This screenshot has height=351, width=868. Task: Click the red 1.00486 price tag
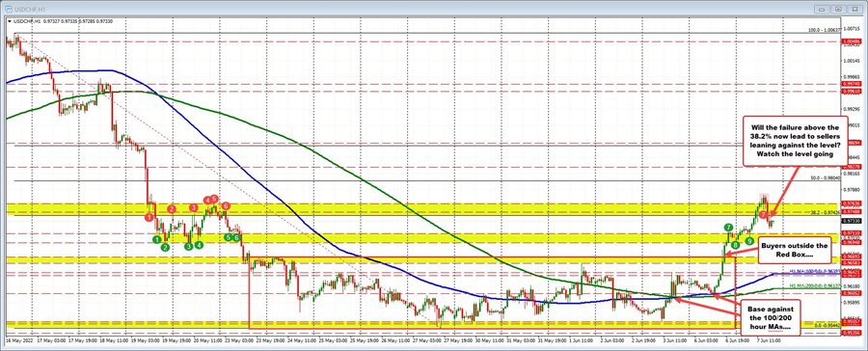(852, 41)
